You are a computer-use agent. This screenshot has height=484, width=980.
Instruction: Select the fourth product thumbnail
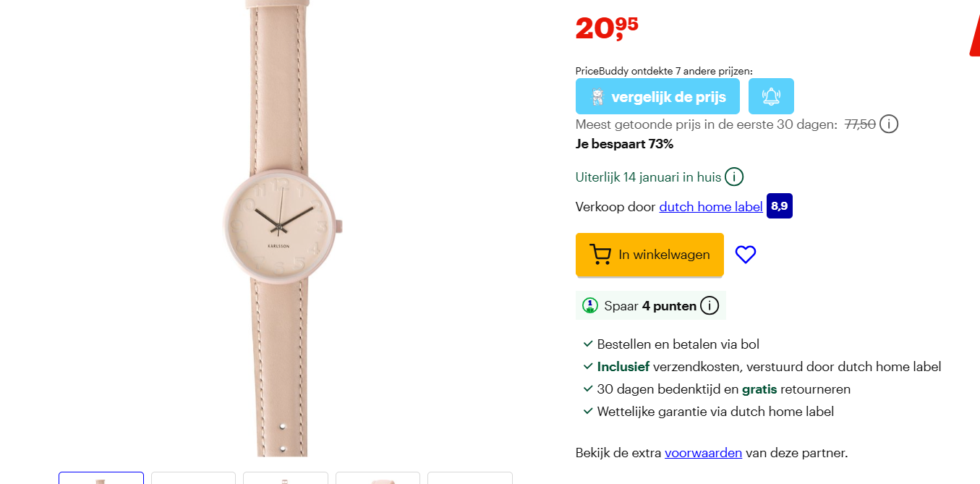378,478
